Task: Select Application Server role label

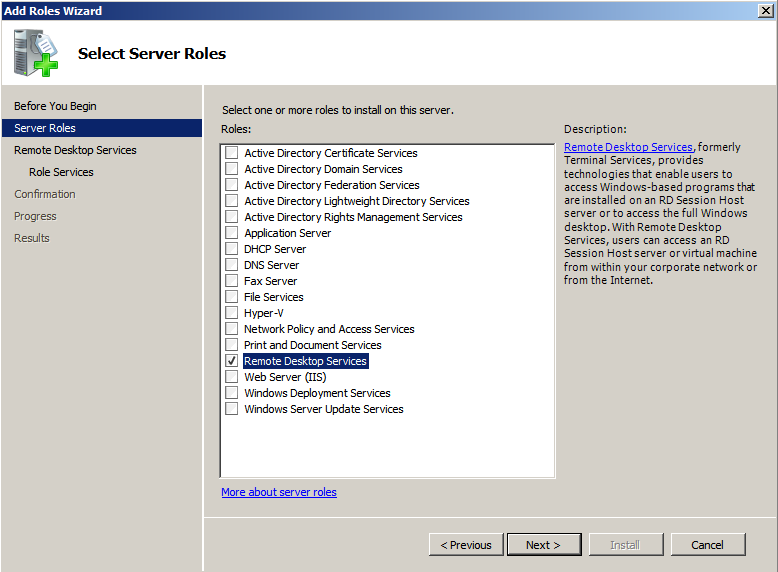Action: (287, 233)
